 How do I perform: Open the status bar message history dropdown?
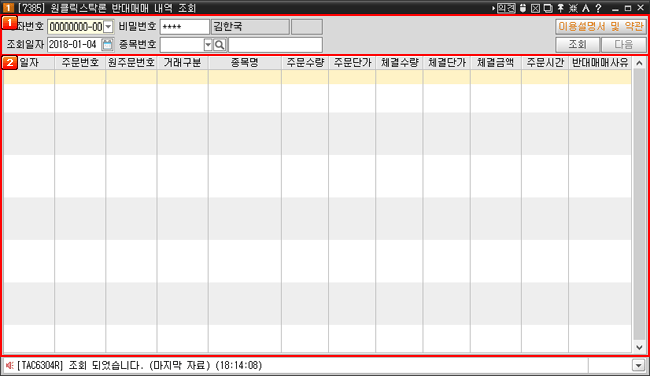pyautogui.click(x=638, y=365)
